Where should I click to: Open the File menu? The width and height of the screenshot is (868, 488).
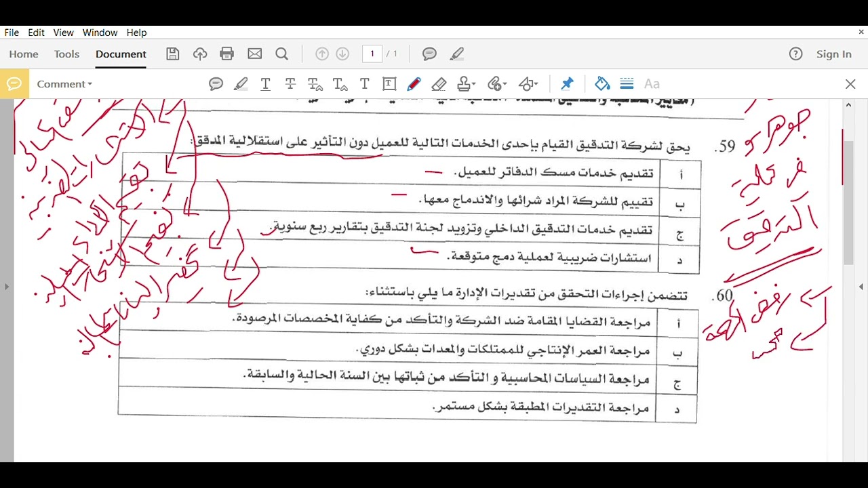click(12, 33)
